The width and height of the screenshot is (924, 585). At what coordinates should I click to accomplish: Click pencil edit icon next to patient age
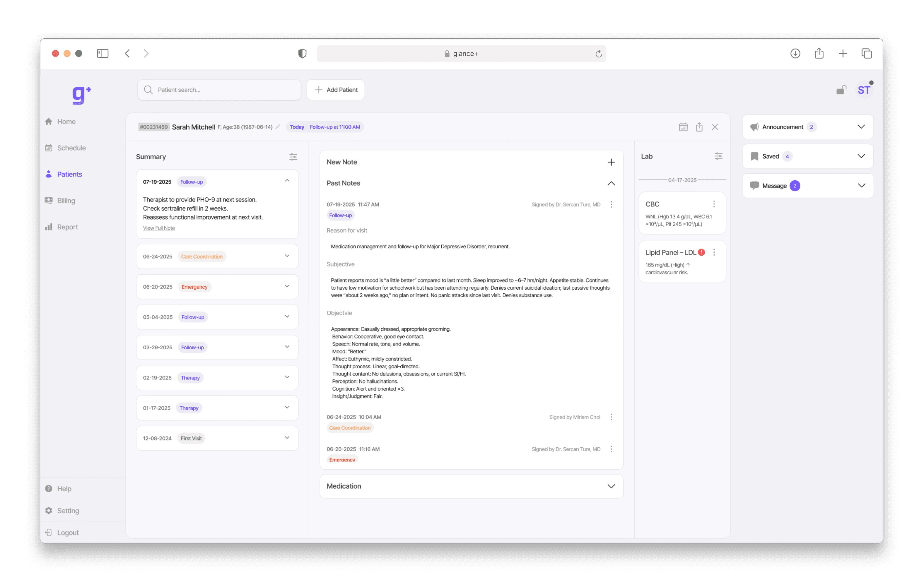278,127
